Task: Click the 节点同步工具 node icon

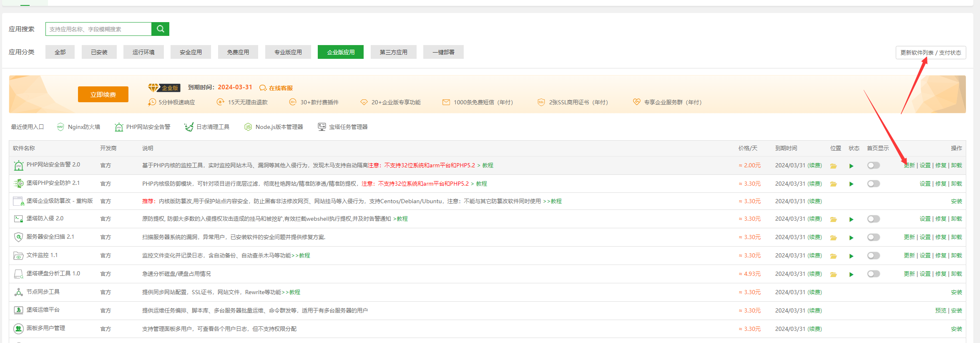Action: pyautogui.click(x=18, y=292)
